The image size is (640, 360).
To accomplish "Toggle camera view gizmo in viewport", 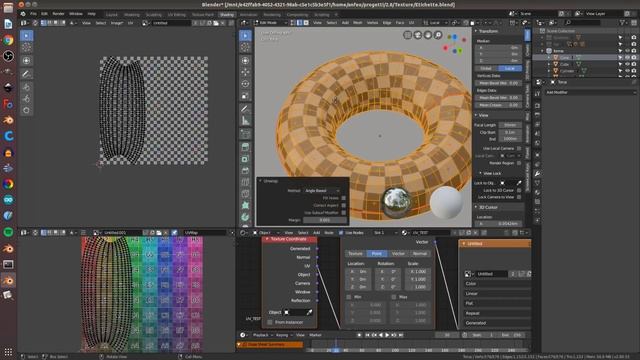I will (418, 35).
